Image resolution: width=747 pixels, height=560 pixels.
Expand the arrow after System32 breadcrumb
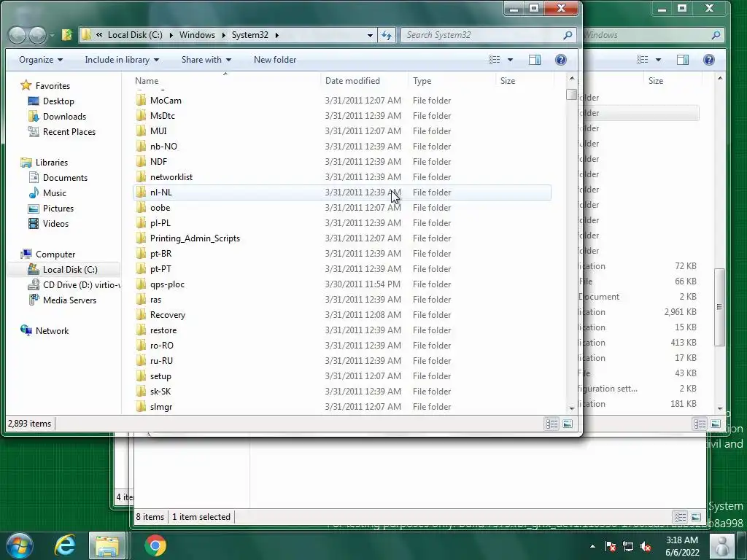276,35
